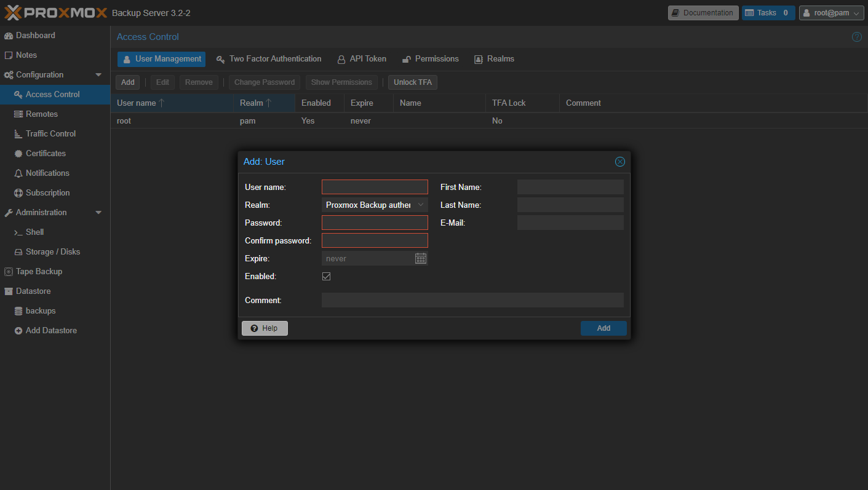This screenshot has height=490, width=868.
Task: Click the Proxmox logo in the header
Action: click(x=55, y=12)
